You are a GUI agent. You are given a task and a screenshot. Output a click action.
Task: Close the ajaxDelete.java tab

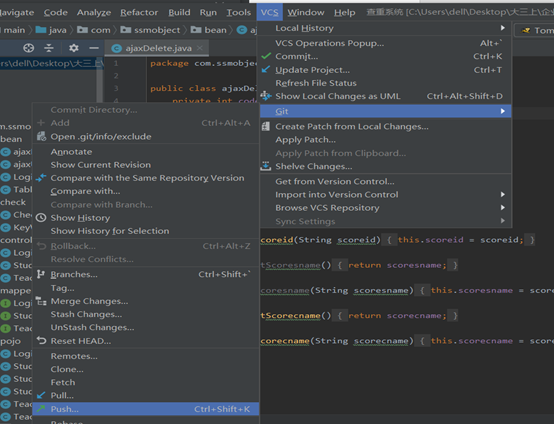200,48
